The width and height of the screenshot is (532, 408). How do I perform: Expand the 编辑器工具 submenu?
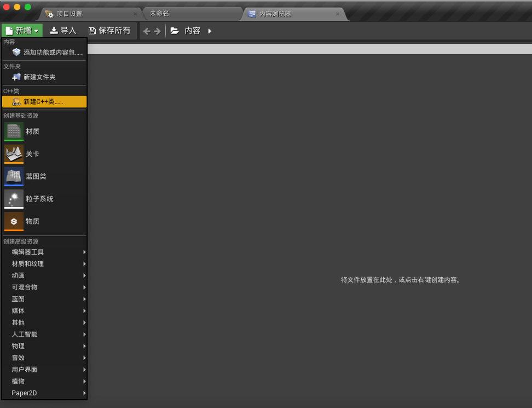44,252
